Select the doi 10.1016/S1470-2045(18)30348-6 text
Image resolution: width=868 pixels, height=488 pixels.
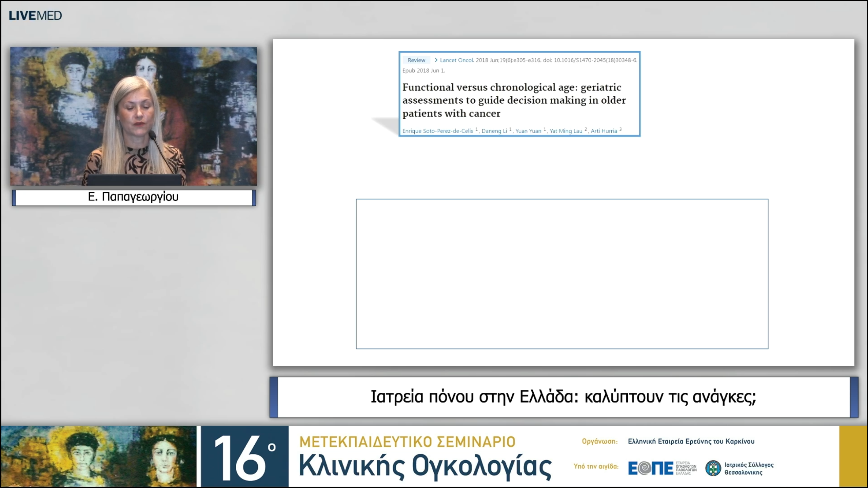point(595,60)
